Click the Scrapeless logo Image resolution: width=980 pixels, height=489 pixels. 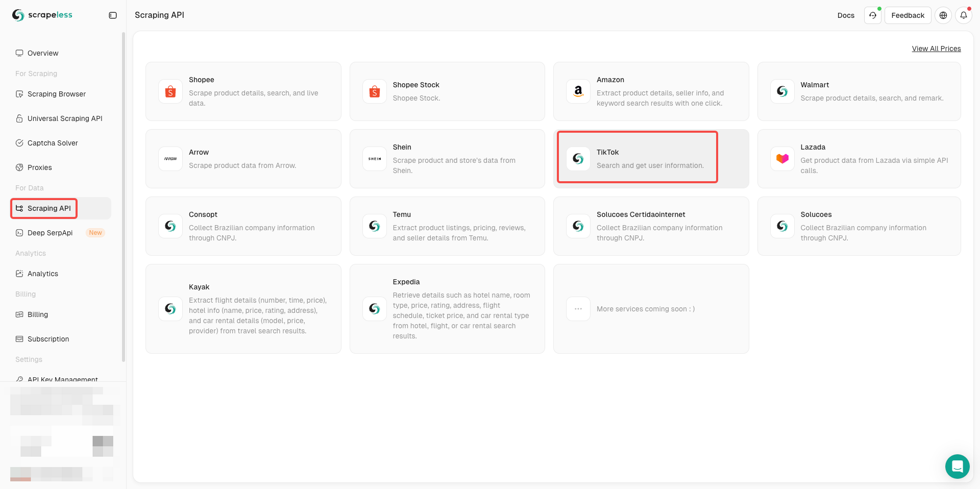(x=42, y=15)
